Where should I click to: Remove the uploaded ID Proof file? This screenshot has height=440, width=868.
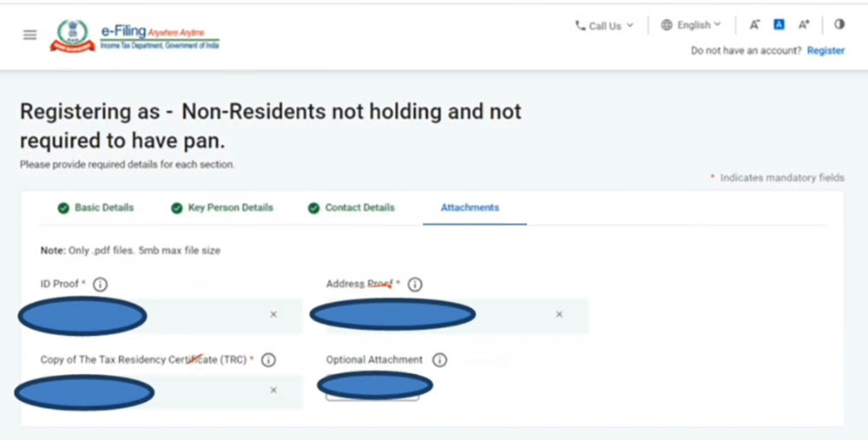click(x=273, y=314)
